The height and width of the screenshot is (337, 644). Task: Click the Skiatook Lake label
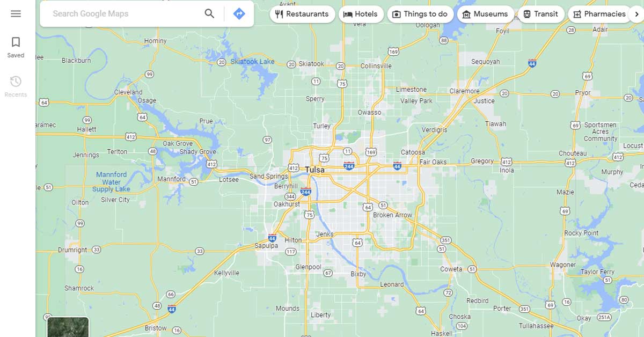click(x=252, y=62)
